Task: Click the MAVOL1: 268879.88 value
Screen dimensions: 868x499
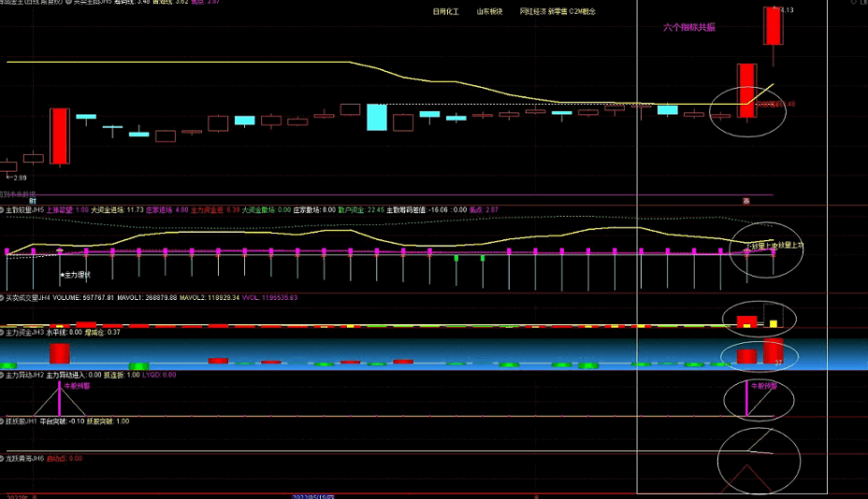Action: pos(147,298)
